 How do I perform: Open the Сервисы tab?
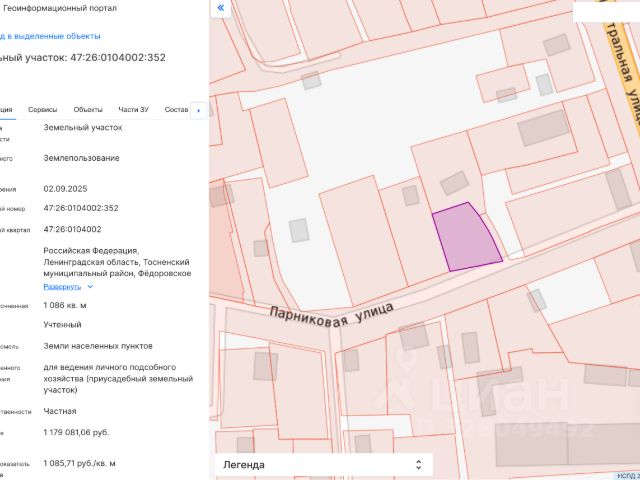tap(42, 109)
